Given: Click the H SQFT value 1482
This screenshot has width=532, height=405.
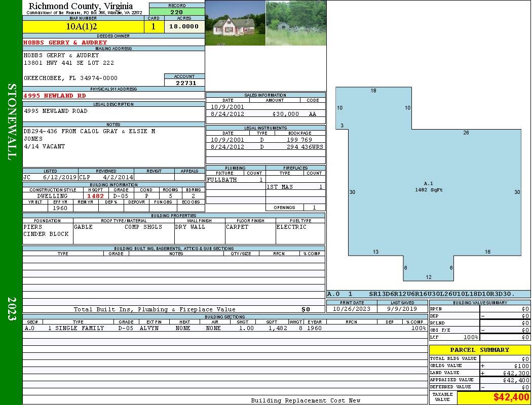Looking at the screenshot, I should (x=95, y=196).
